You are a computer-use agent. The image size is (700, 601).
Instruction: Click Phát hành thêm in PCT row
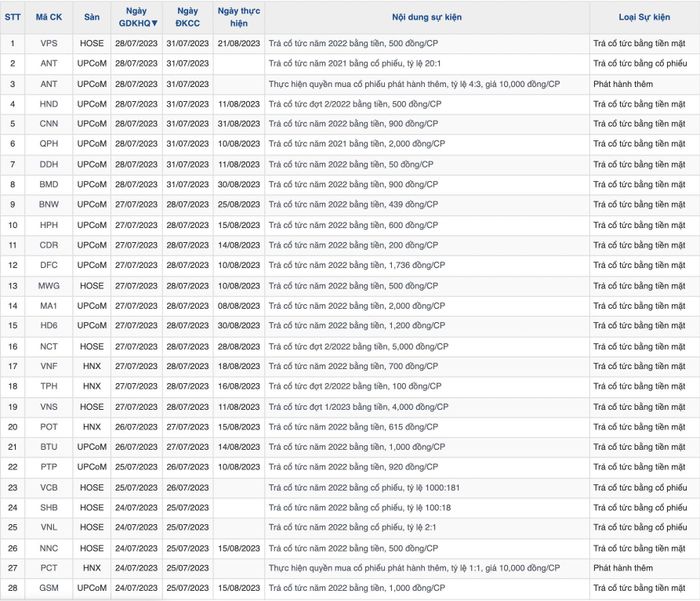[x=623, y=568]
